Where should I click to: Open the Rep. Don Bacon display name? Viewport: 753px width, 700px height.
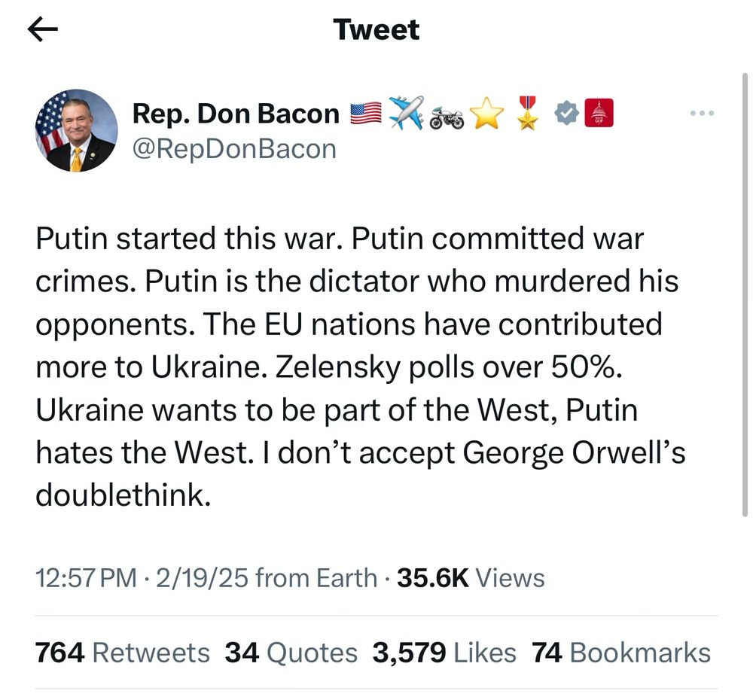(236, 114)
